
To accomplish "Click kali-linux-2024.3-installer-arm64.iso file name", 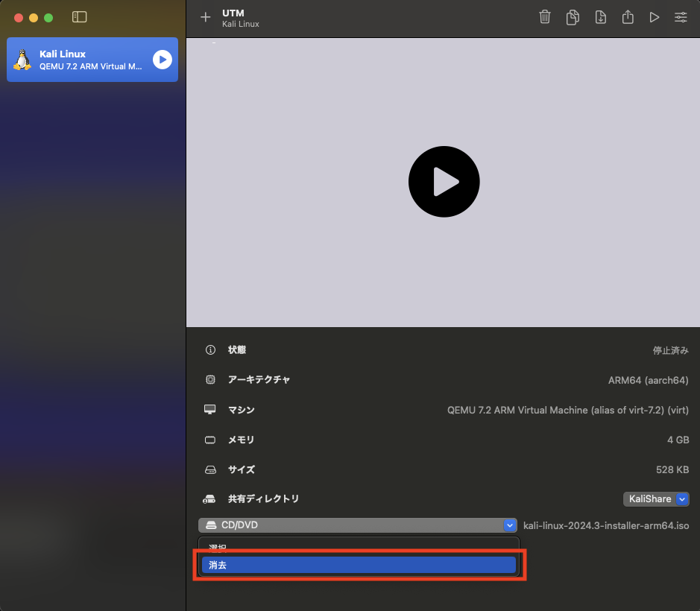I will click(x=606, y=526).
